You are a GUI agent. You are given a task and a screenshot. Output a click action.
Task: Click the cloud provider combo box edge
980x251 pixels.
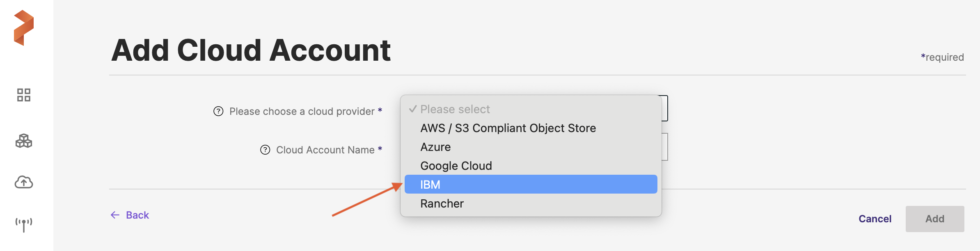point(665,108)
